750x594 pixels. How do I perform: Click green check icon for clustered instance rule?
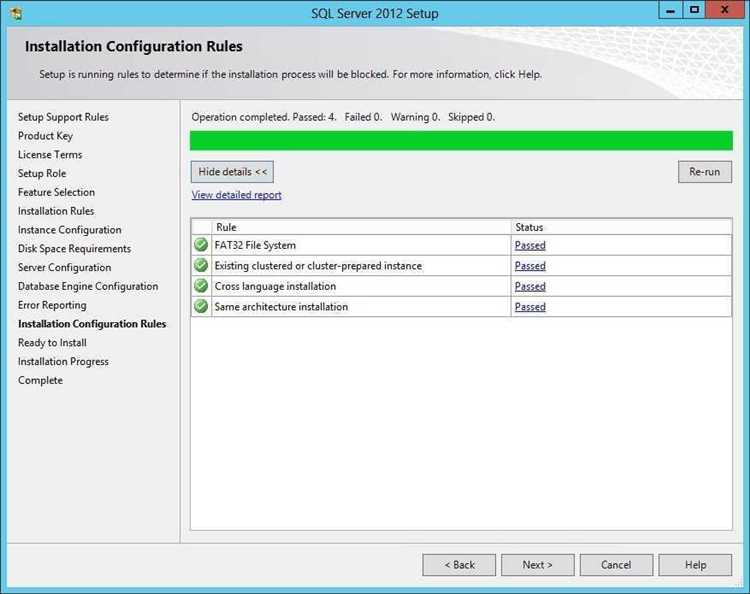[201, 266]
